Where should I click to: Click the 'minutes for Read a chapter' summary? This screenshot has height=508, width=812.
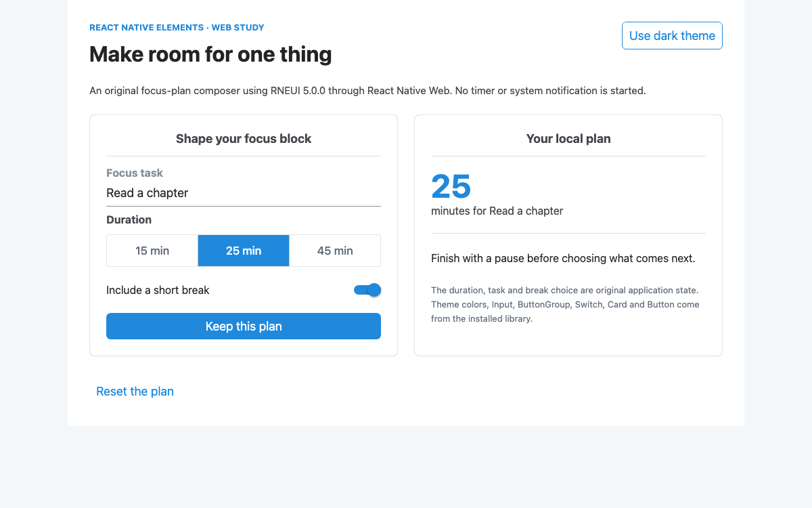[x=497, y=211]
